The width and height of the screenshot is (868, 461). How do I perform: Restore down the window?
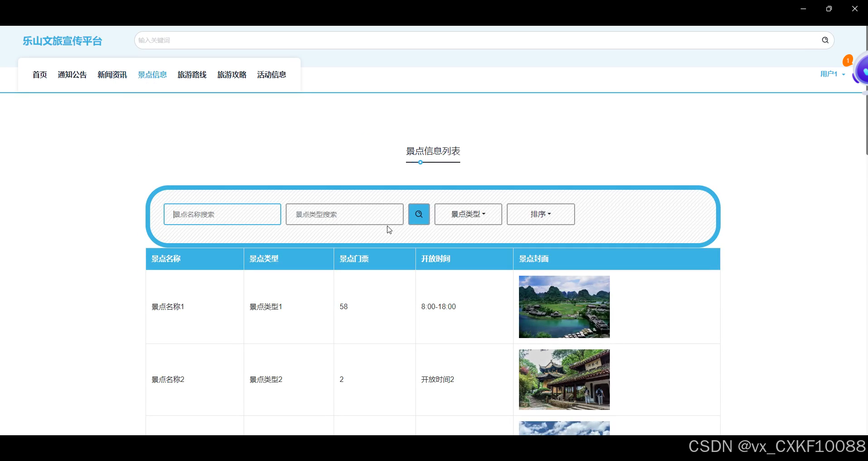[x=829, y=9]
